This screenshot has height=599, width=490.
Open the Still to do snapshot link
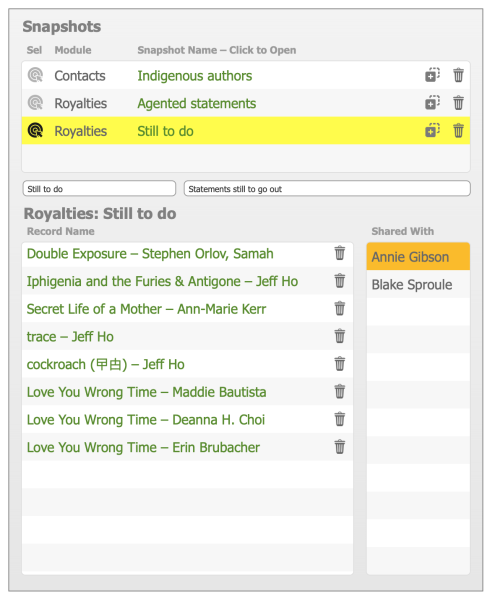(x=165, y=131)
